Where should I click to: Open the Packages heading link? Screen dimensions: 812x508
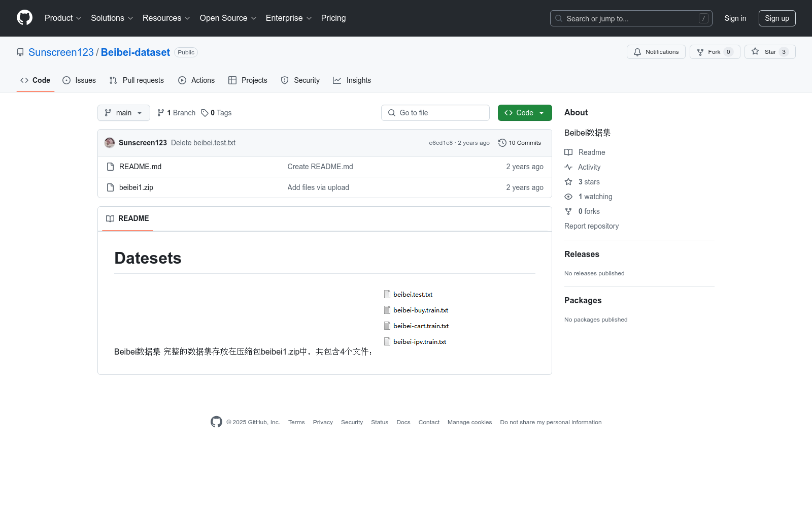(583, 300)
